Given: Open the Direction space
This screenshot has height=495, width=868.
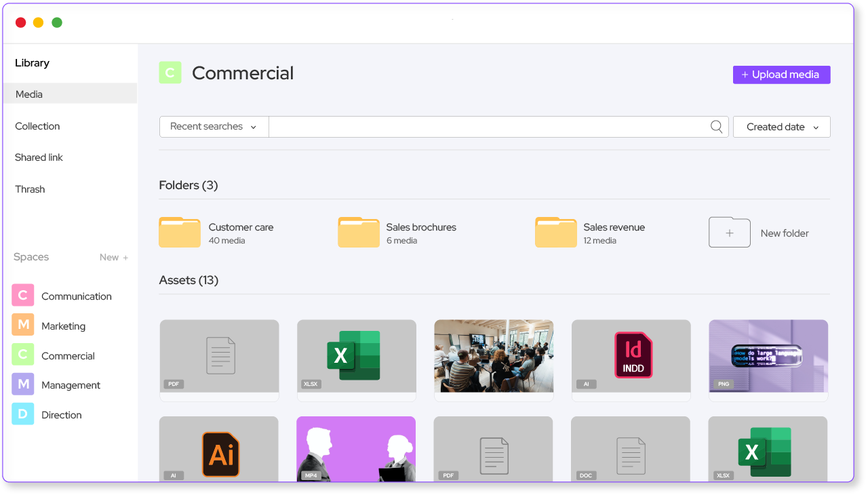Looking at the screenshot, I should tap(62, 415).
